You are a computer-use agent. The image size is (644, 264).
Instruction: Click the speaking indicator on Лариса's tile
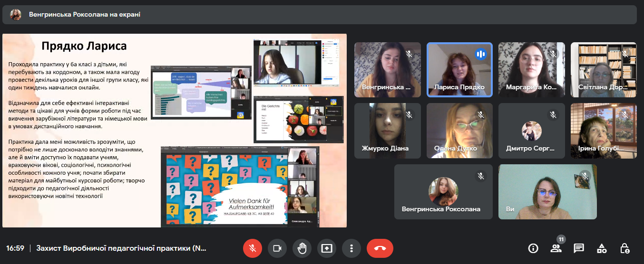pyautogui.click(x=481, y=54)
